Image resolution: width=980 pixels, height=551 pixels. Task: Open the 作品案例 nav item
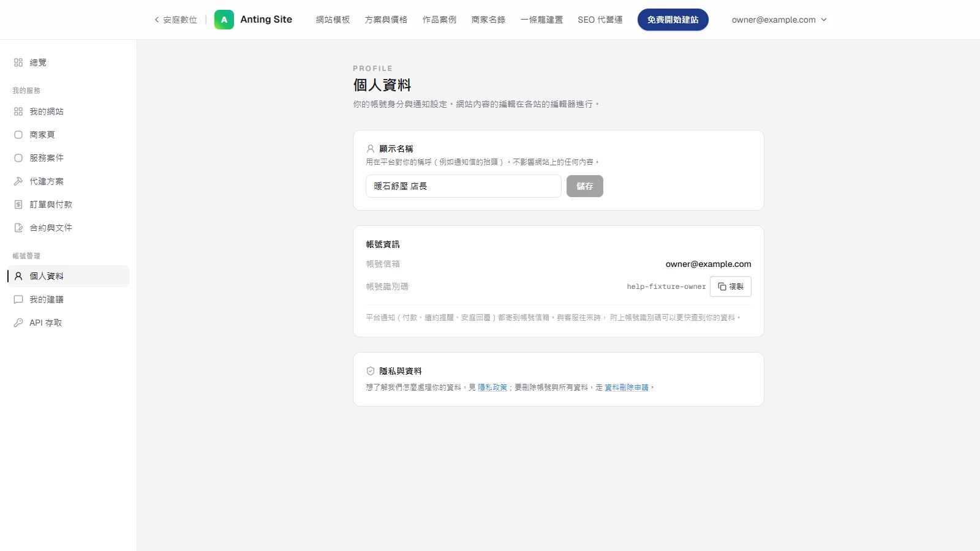pyautogui.click(x=439, y=20)
